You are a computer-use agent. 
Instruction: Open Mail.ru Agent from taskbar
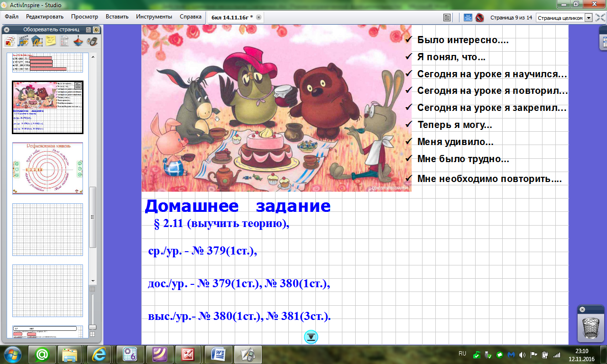click(x=42, y=355)
